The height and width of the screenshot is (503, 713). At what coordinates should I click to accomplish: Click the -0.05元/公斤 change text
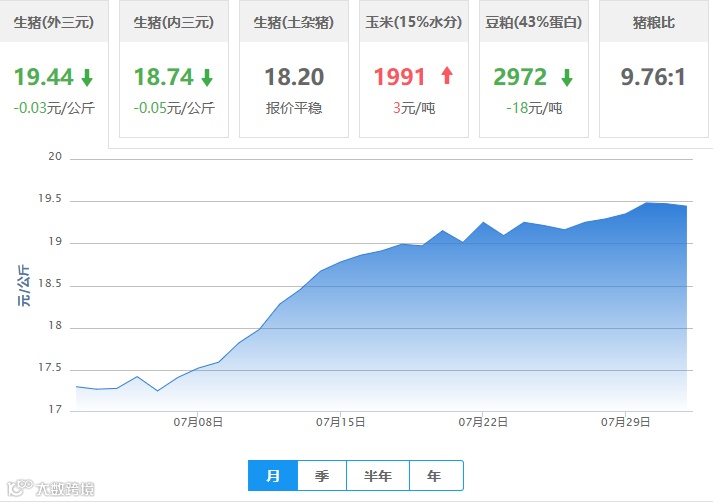[174, 108]
